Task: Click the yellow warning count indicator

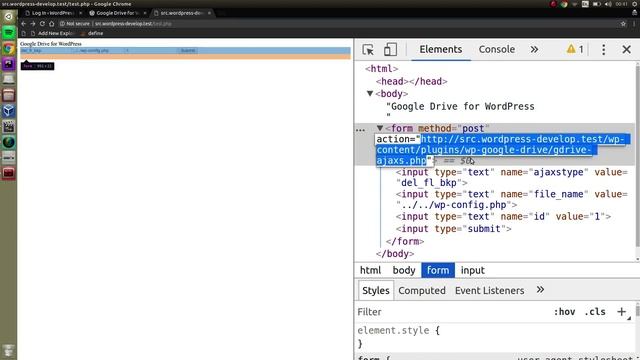Action: [x=575, y=49]
